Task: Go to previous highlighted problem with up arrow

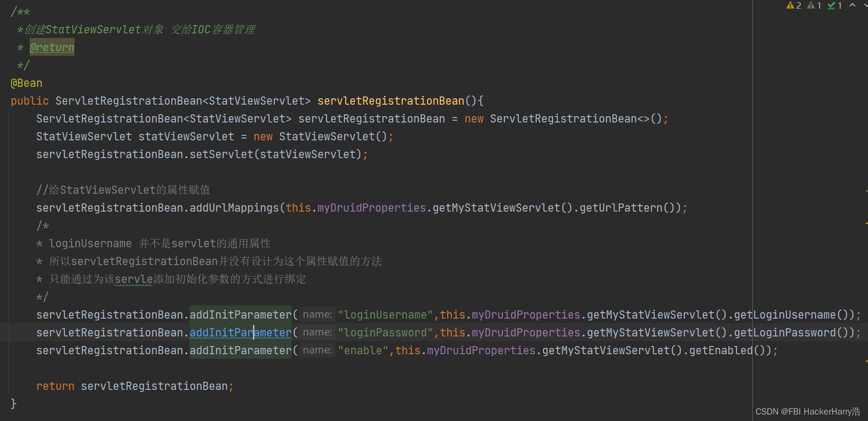Action: tap(852, 5)
